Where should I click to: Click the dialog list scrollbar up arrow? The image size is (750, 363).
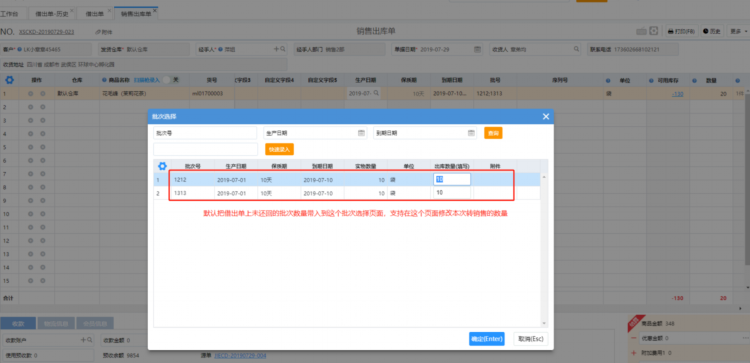click(544, 177)
